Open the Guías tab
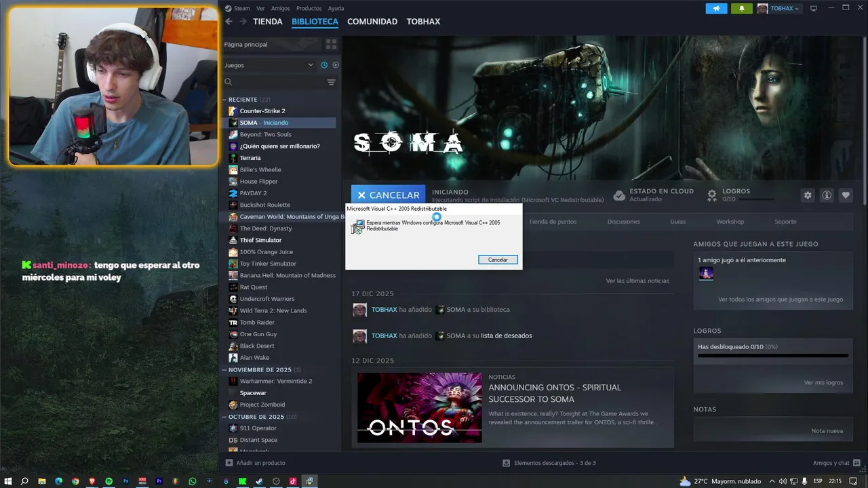Screen dimensions: 868x488 677,222
